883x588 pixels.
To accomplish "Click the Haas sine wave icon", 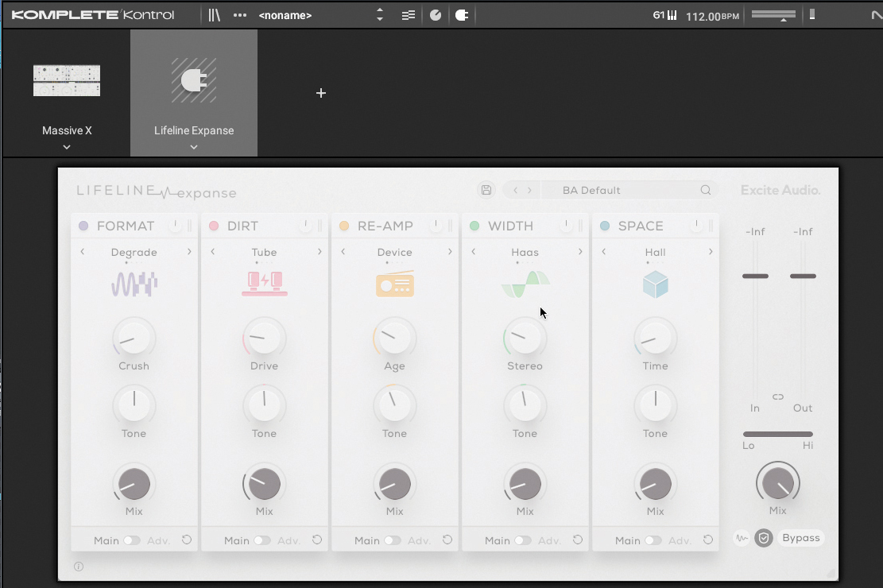I will [x=525, y=284].
